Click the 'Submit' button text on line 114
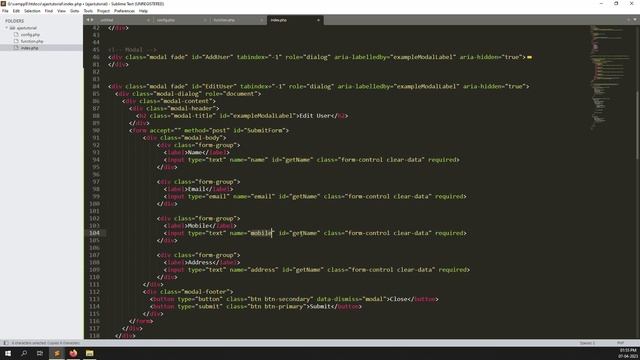The width and height of the screenshot is (640, 360). 320,307
